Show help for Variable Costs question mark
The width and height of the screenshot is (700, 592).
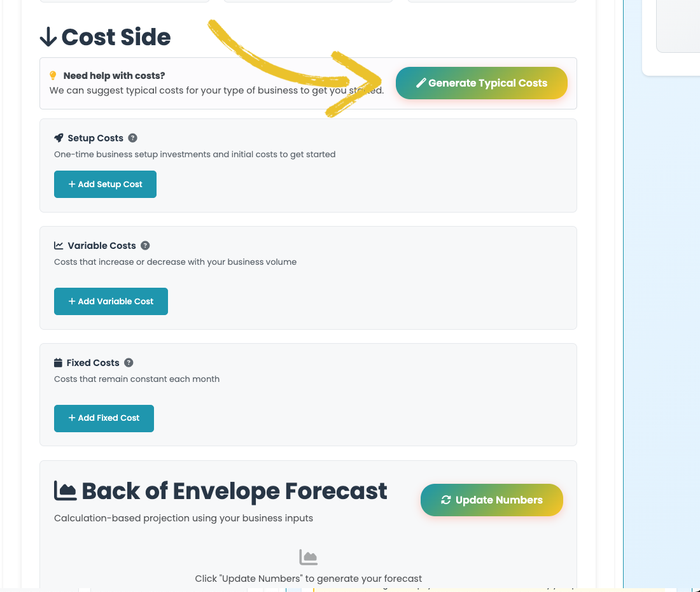click(145, 246)
